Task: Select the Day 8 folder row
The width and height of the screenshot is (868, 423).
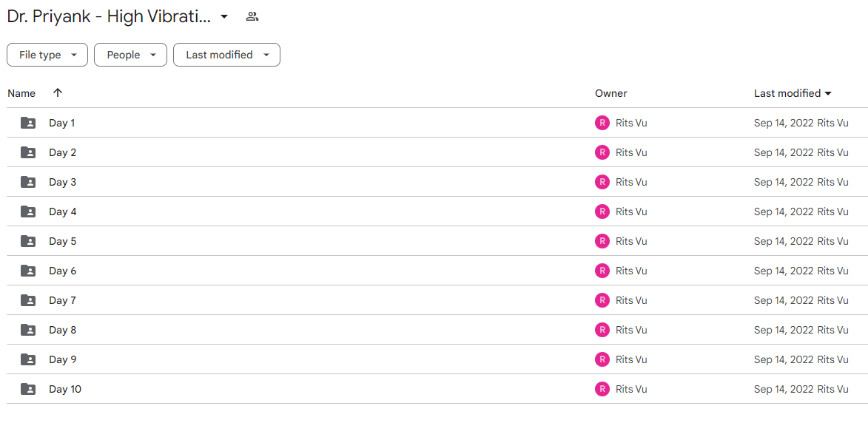Action: (434, 330)
